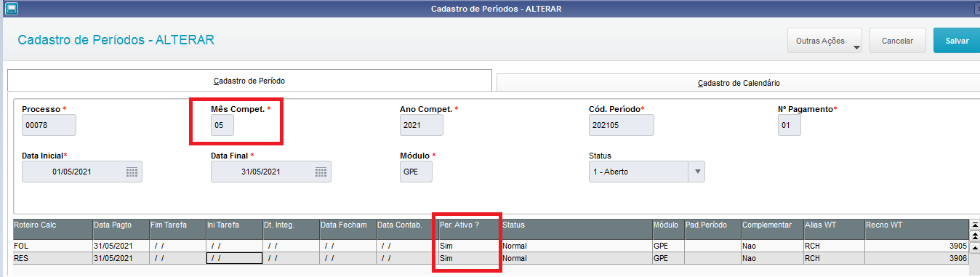The image size is (980, 277).
Task: Click the Nº Pagamento field
Action: 789,125
